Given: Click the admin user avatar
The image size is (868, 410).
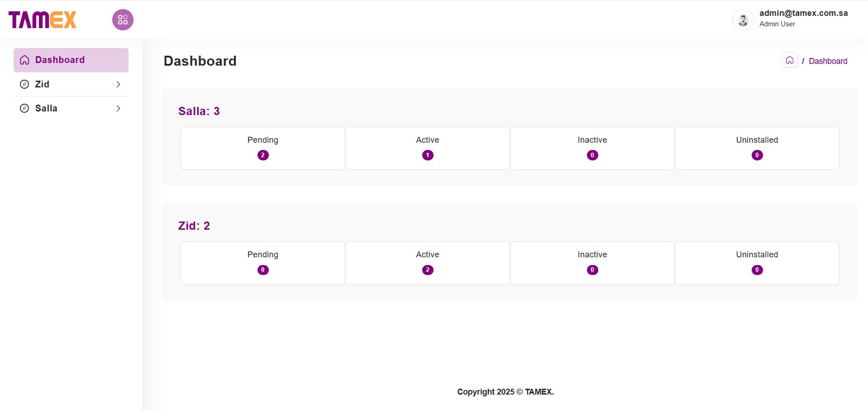Looking at the screenshot, I should coord(743,20).
